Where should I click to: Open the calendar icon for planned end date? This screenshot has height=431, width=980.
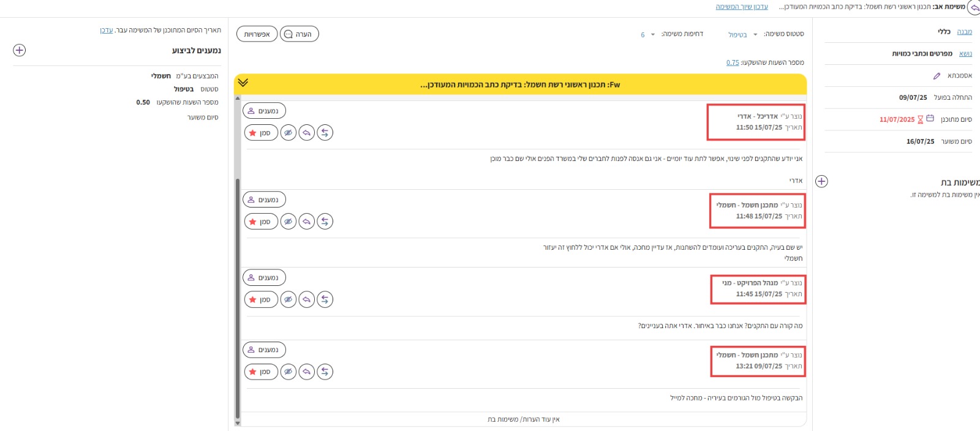click(x=930, y=119)
